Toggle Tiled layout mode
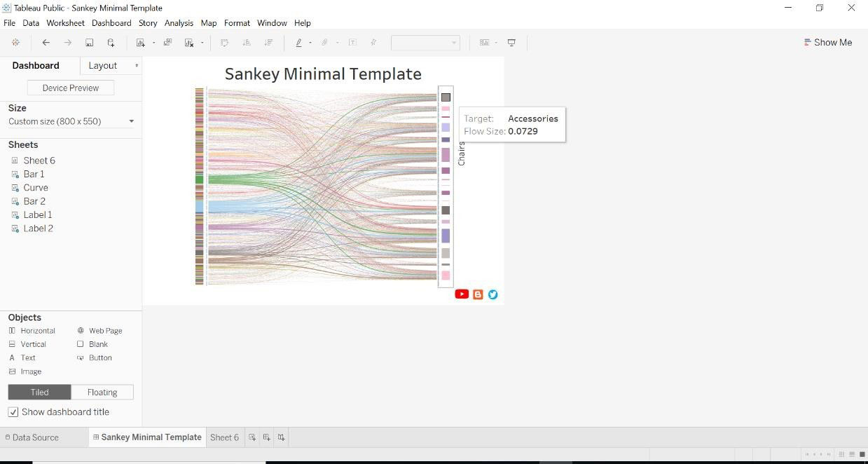This screenshot has width=868, height=464. coord(39,392)
